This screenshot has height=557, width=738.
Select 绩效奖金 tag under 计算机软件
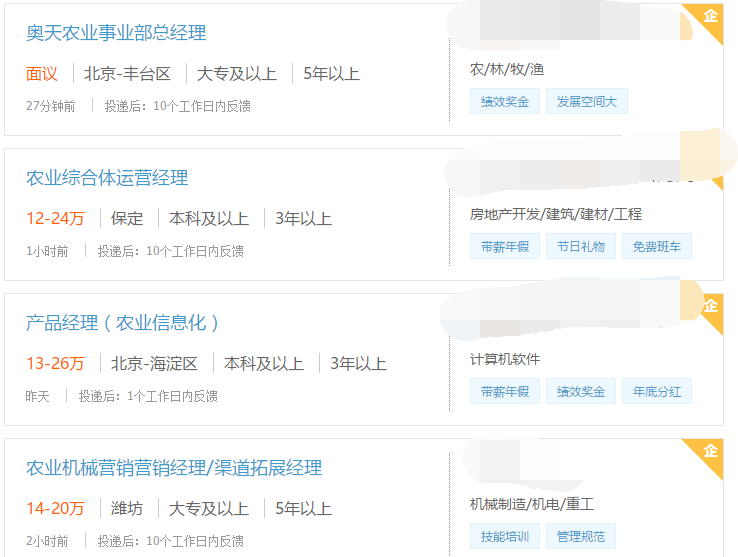(580, 391)
